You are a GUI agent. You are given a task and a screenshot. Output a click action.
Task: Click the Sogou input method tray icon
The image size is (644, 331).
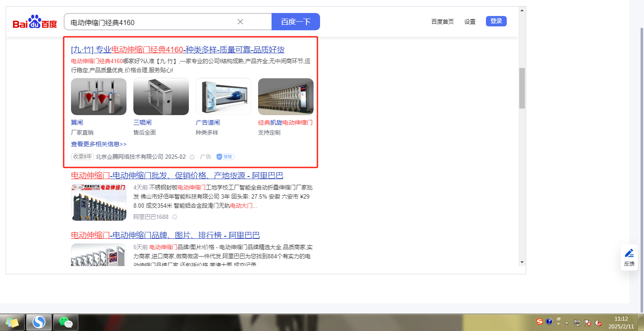(x=539, y=321)
